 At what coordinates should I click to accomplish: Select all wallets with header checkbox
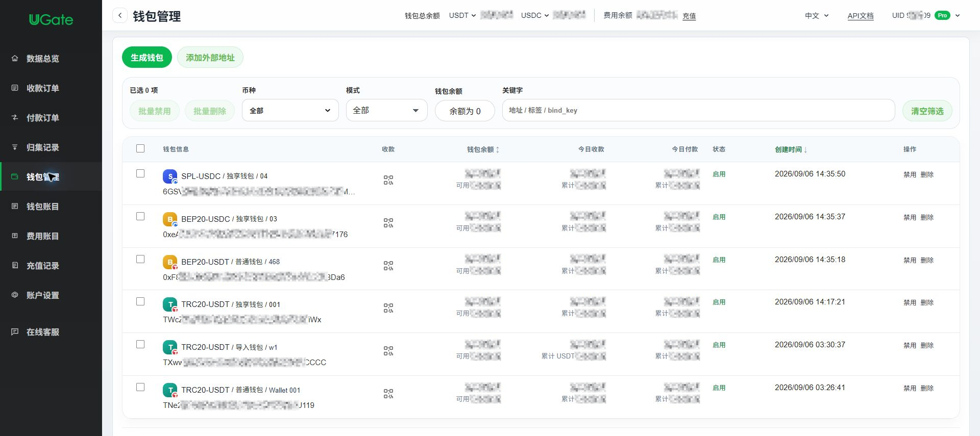tap(140, 148)
